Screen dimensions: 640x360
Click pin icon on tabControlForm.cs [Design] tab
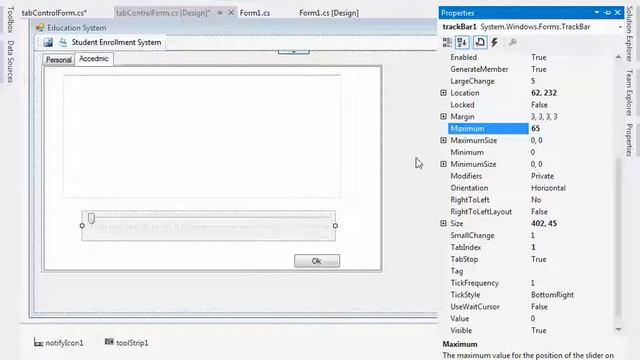(x=220, y=13)
